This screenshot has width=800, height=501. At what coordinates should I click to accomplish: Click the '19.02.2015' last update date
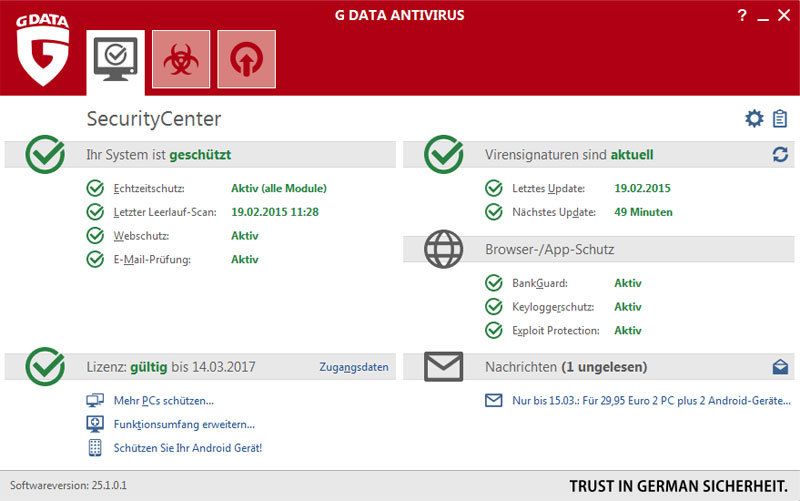point(642,188)
